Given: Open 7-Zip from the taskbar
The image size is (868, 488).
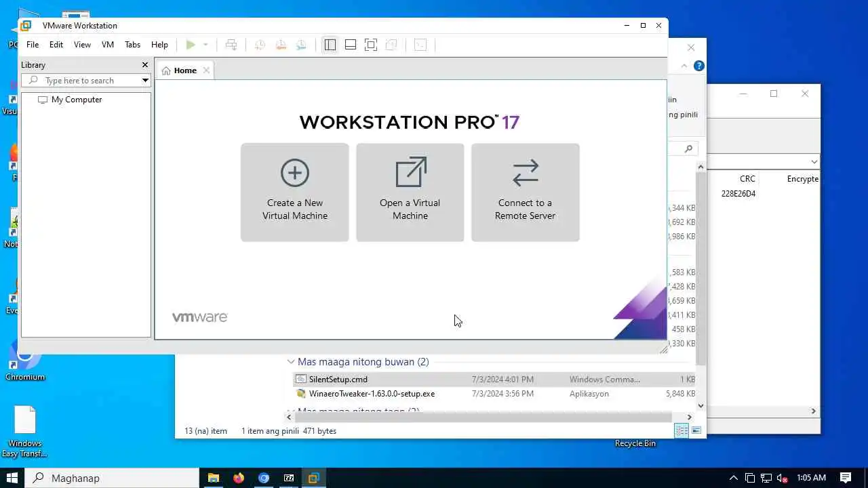Looking at the screenshot, I should pos(289,478).
